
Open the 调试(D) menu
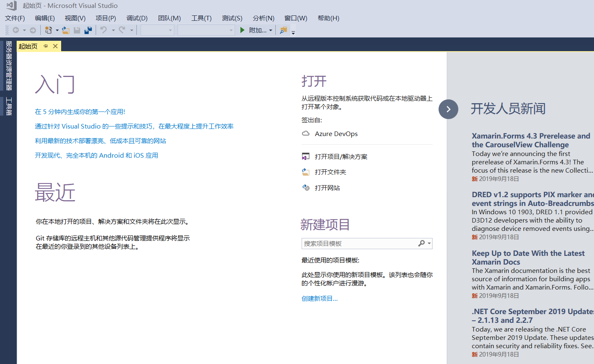137,18
